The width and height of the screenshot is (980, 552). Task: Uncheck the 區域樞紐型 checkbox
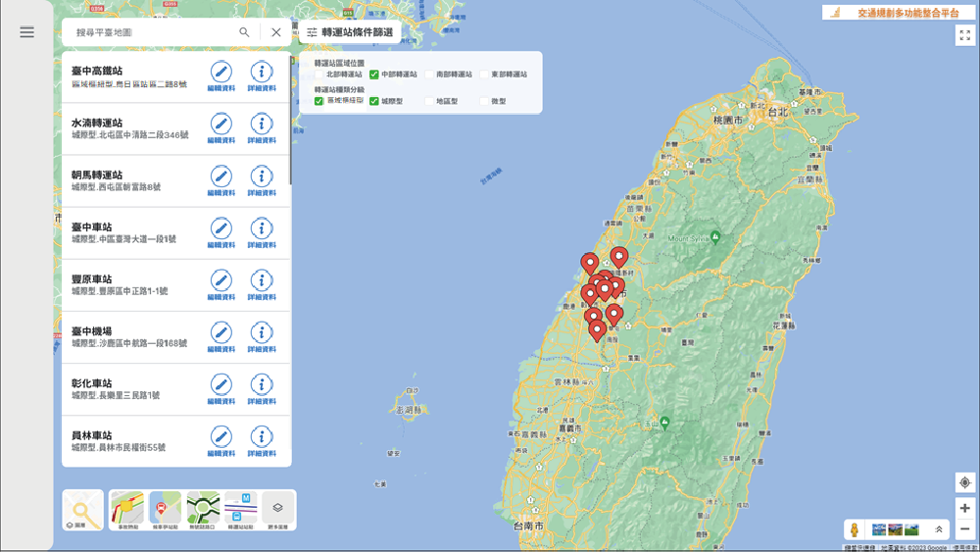(318, 101)
